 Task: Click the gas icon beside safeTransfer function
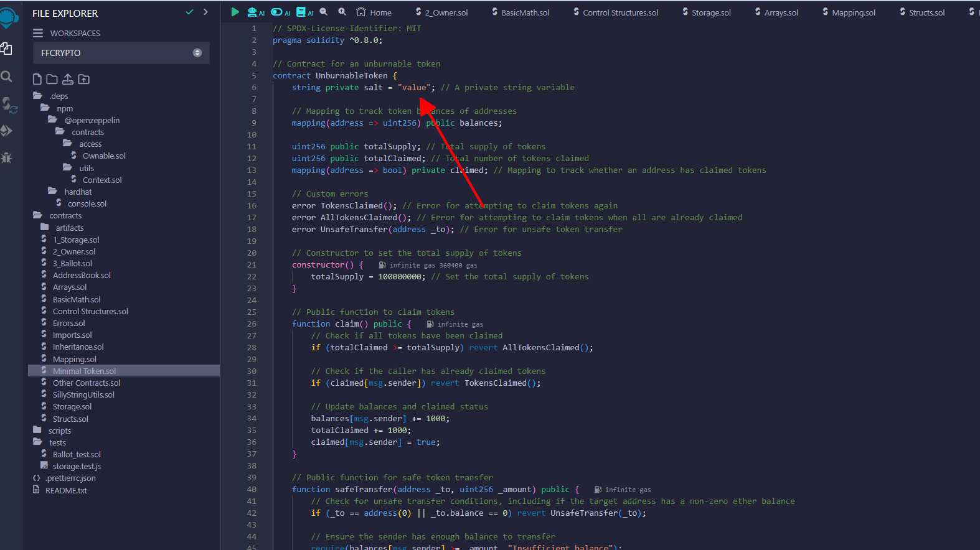coord(598,490)
